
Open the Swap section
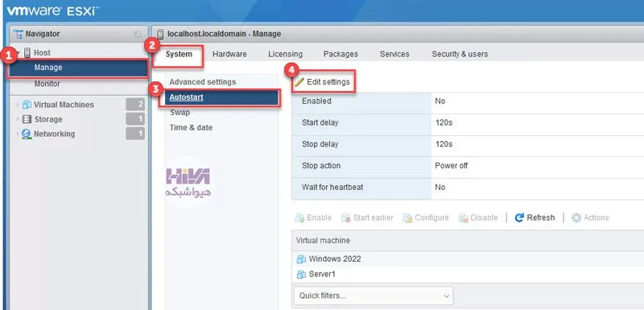pyautogui.click(x=180, y=113)
